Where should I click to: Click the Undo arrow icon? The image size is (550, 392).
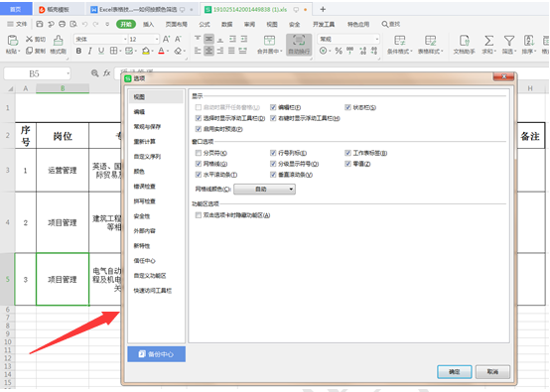point(84,24)
